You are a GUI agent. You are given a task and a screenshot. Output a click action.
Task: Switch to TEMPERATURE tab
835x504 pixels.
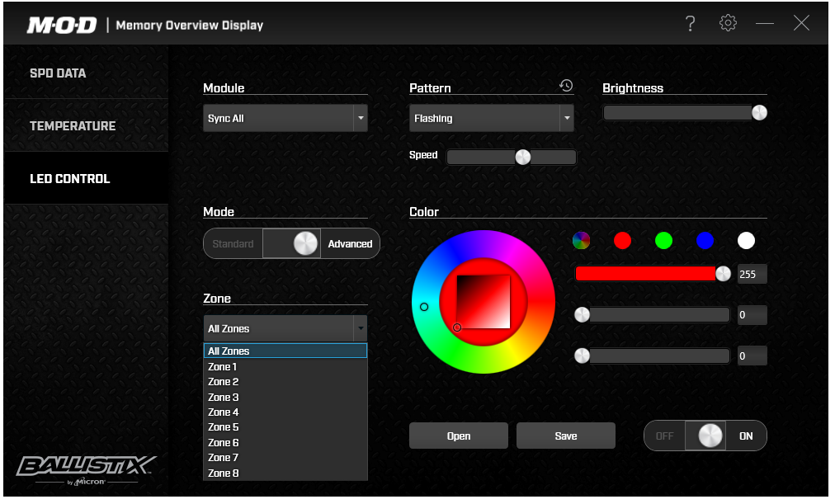(x=87, y=126)
